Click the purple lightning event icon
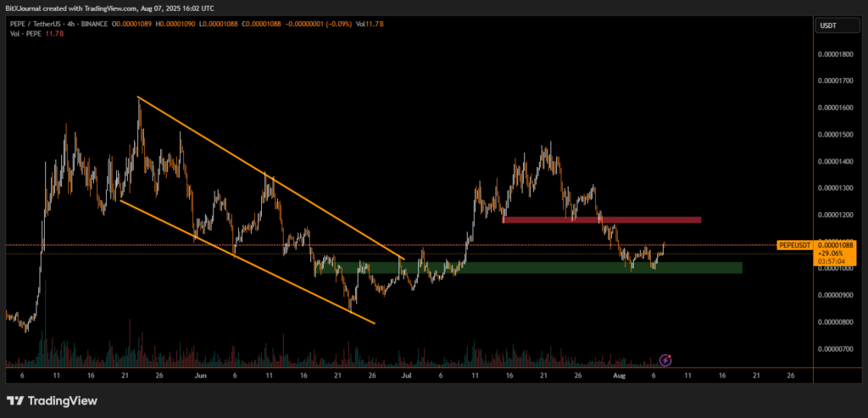 (x=665, y=359)
